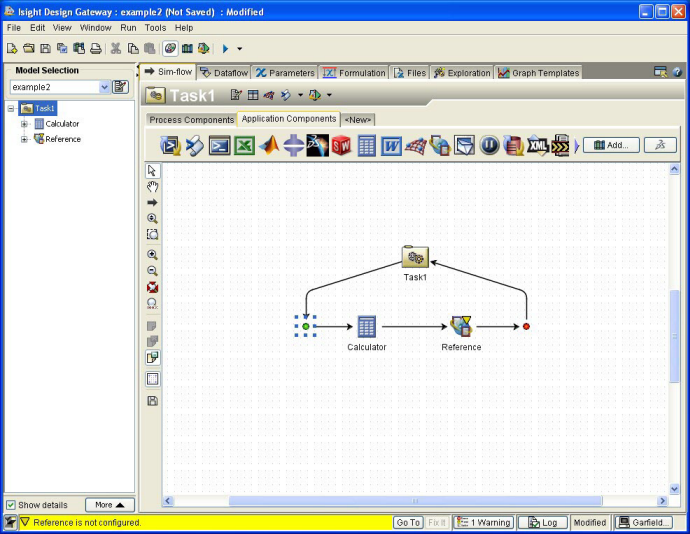Open the Run menu

pos(128,28)
